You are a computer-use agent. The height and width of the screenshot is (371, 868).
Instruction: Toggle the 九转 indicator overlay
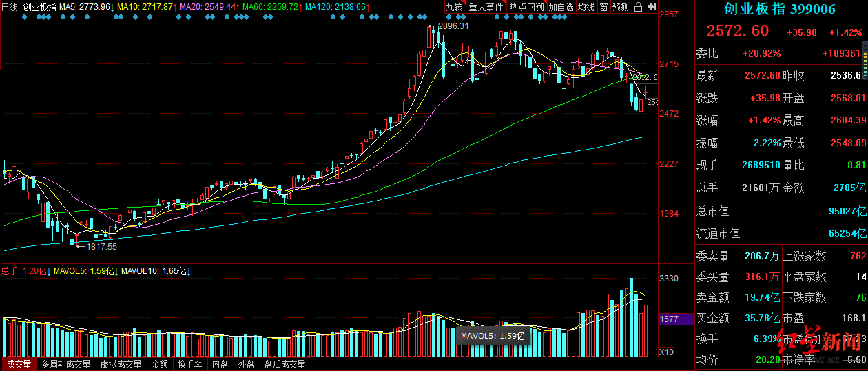[454, 7]
